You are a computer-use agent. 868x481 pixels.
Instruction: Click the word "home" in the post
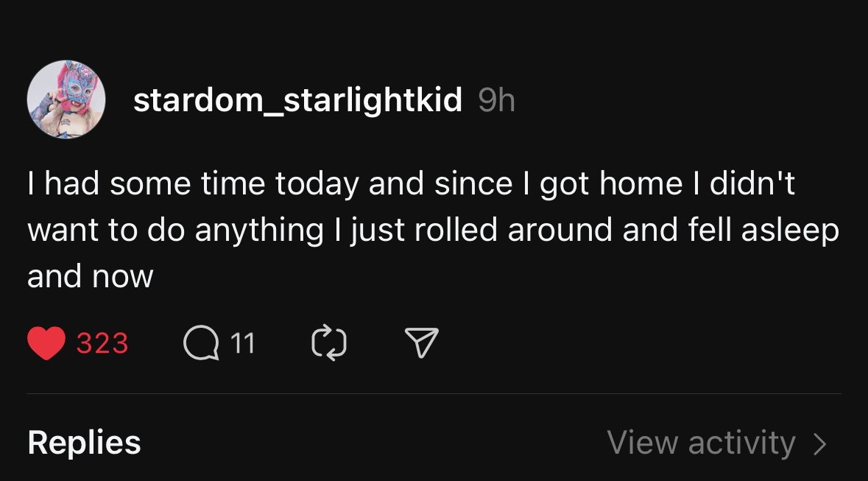pos(641,183)
